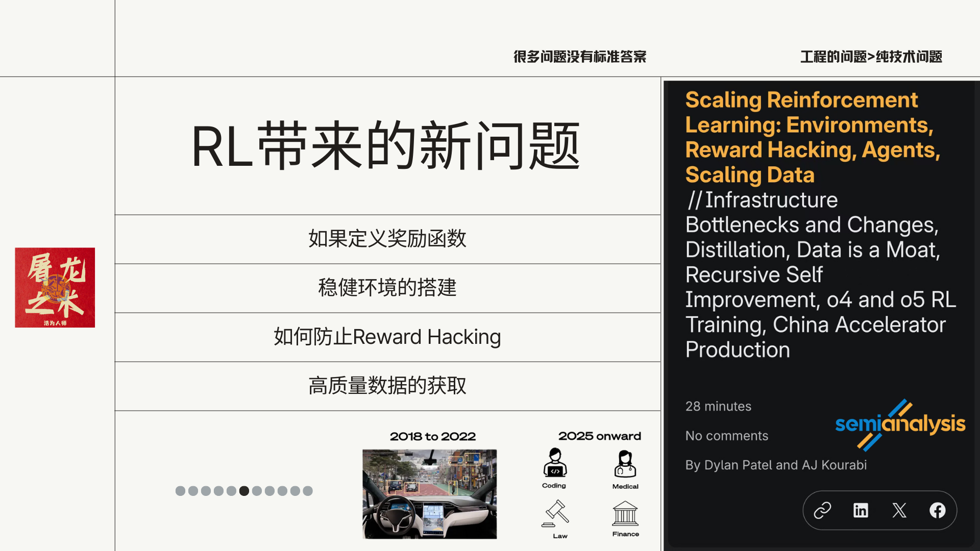Click the row 如果定义奖励函数
Image resolution: width=980 pixels, height=551 pixels.
coord(388,239)
